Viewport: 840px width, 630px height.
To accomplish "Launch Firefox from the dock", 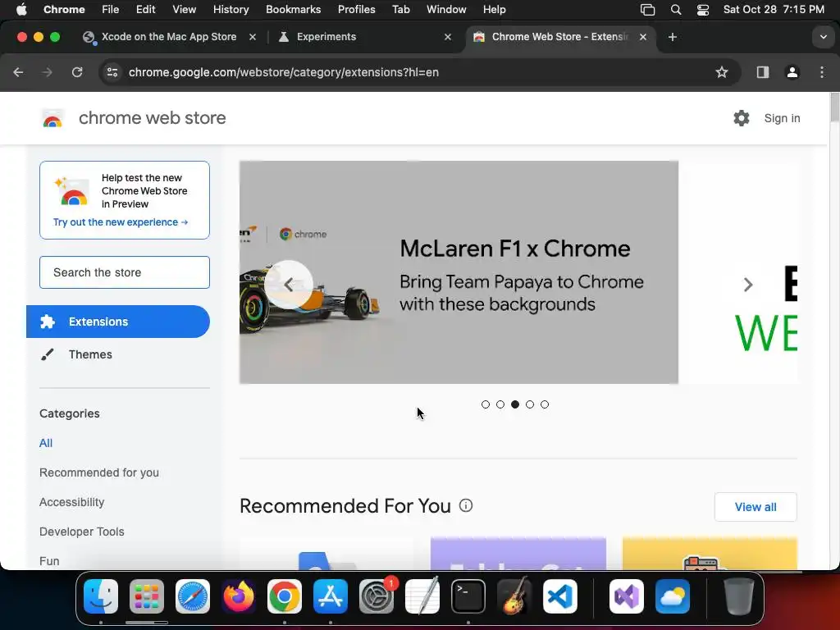I will tap(239, 596).
